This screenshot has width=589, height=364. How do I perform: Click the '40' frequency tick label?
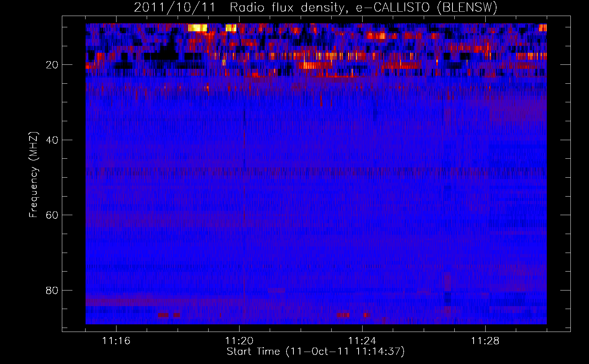pyautogui.click(x=52, y=140)
